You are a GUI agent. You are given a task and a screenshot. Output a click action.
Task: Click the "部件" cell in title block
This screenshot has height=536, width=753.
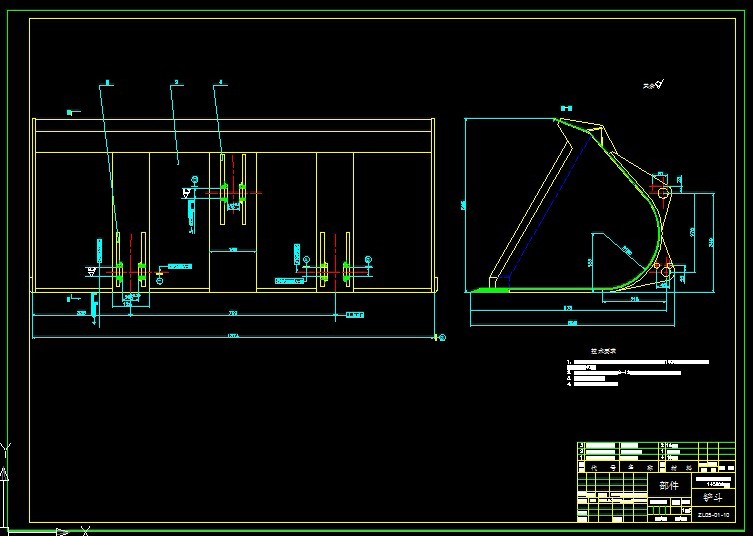669,486
